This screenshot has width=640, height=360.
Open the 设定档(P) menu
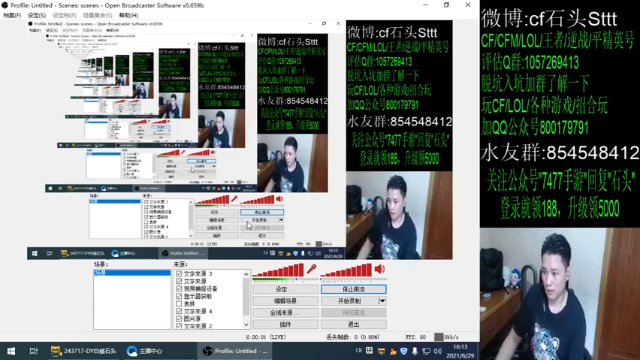pos(64,15)
